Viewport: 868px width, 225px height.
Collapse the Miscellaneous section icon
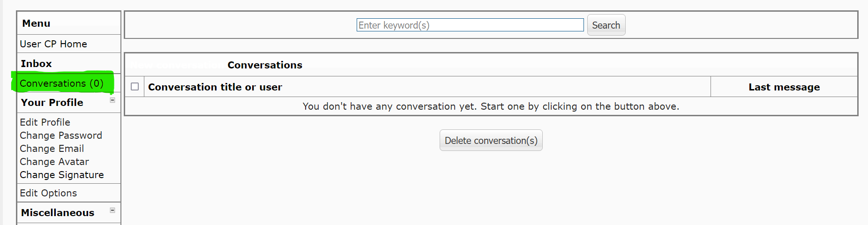coord(112,210)
